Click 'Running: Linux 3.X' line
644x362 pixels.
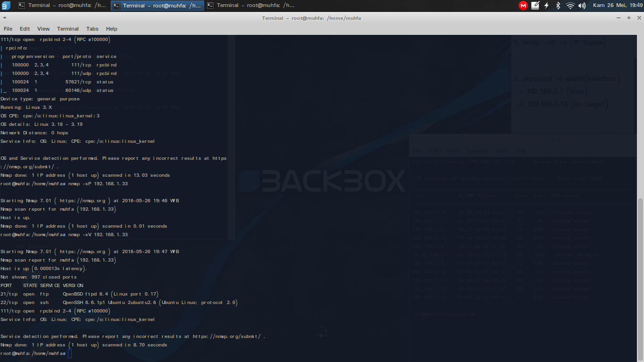(26, 107)
